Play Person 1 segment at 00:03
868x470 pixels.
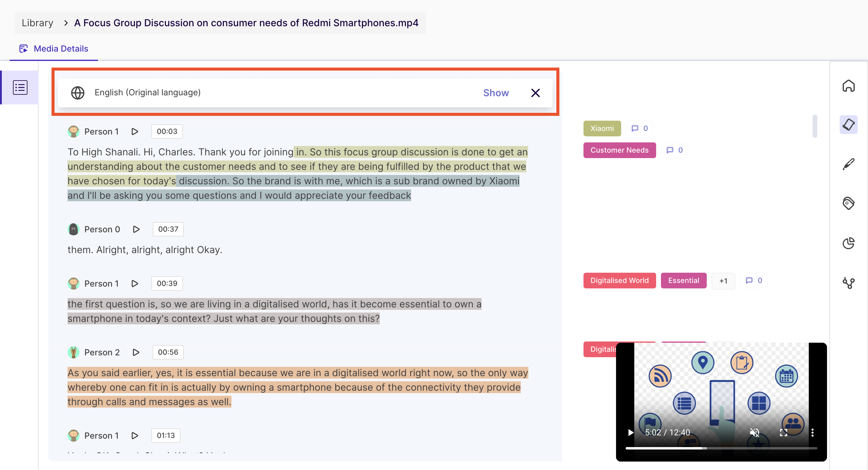click(135, 132)
